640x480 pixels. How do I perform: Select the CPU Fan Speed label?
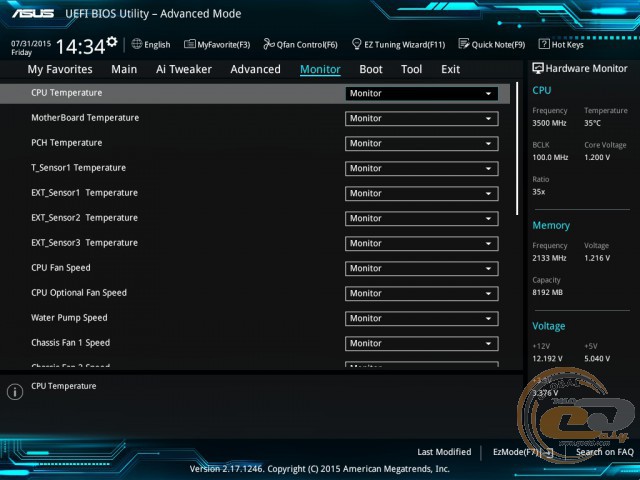pos(61,268)
